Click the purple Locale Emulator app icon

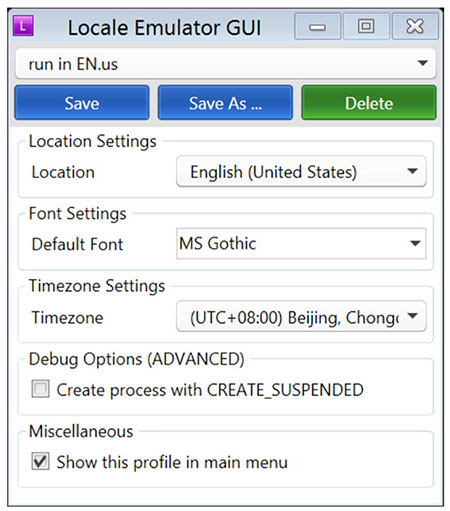click(23, 26)
